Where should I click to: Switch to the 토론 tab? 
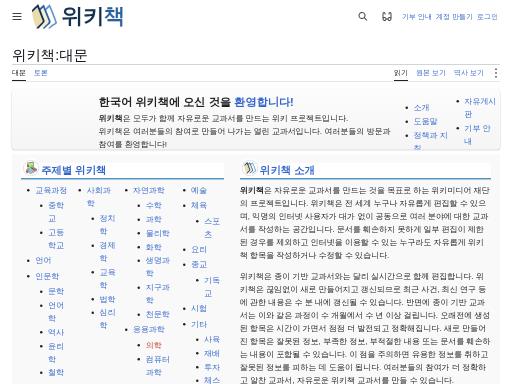click(x=41, y=73)
